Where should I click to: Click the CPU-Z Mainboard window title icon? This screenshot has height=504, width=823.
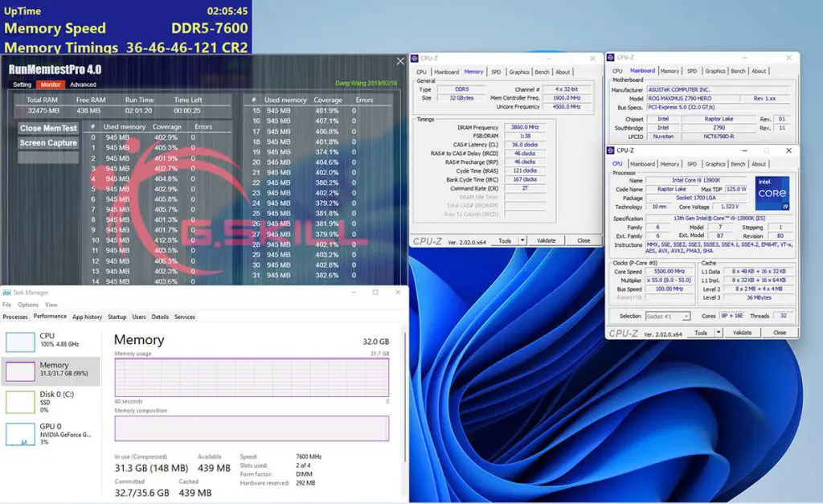click(611, 57)
